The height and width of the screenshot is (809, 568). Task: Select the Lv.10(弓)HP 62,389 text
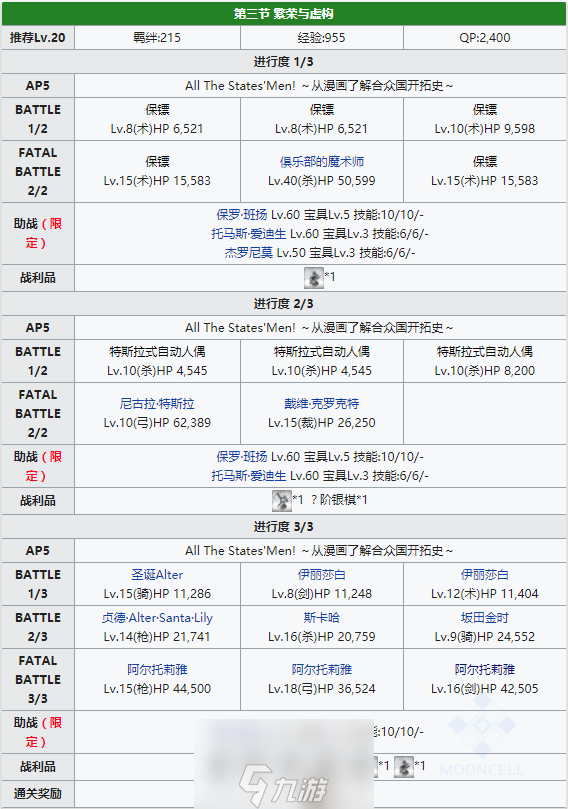tap(157, 423)
